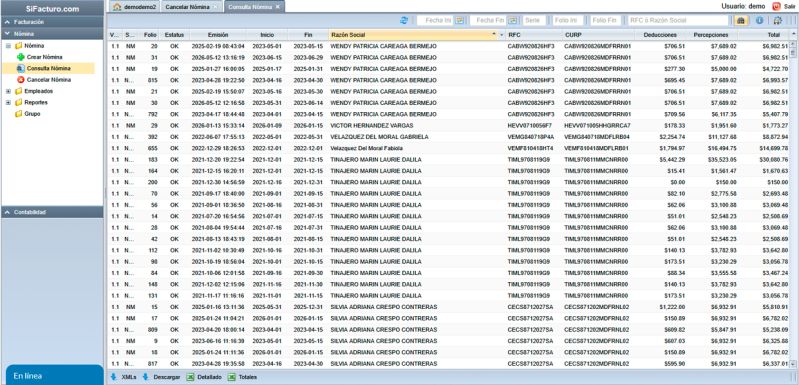
Task: Click the green Crear Nómina plus icon
Action: (20, 57)
